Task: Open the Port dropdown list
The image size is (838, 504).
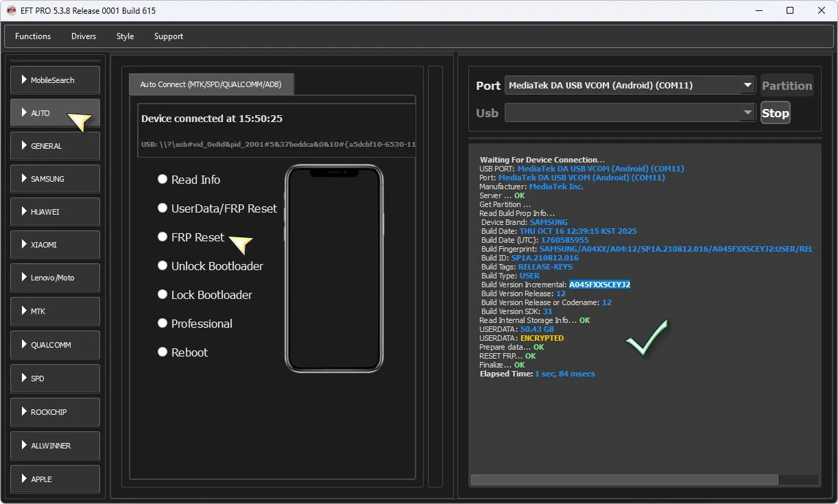Action: pos(747,86)
